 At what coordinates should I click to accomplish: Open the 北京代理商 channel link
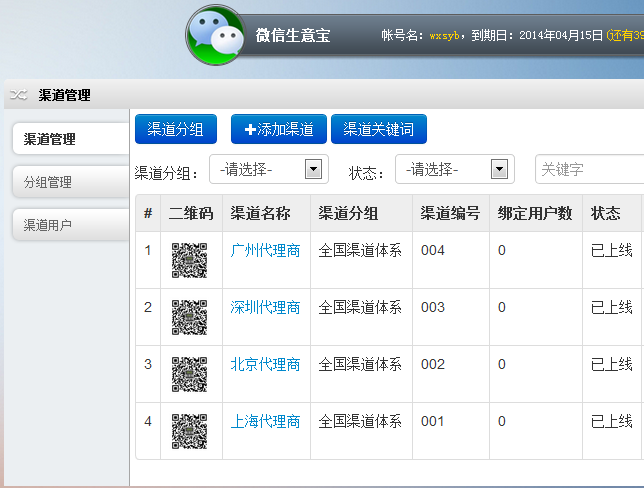tap(265, 364)
